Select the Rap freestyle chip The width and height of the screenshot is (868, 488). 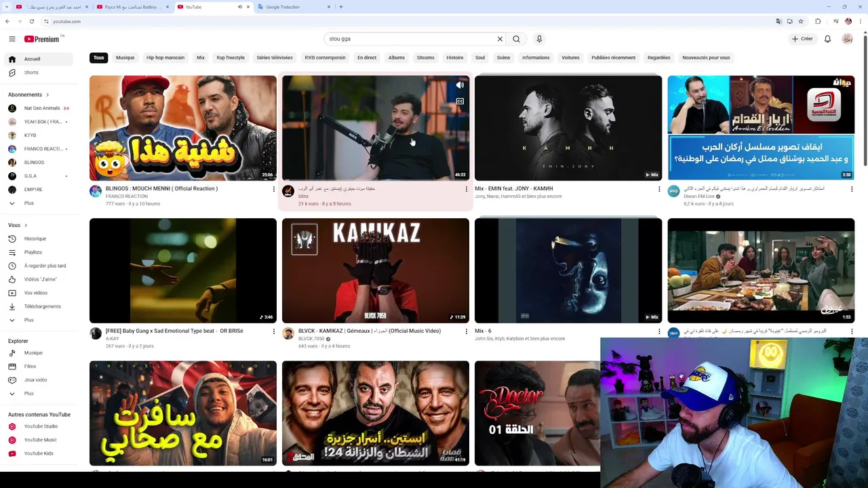(231, 58)
